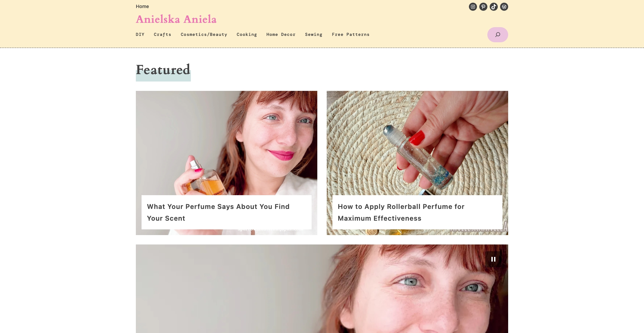The width and height of the screenshot is (644, 333).
Task: Select the Cosmetics/Beauty category
Action: 204,34
